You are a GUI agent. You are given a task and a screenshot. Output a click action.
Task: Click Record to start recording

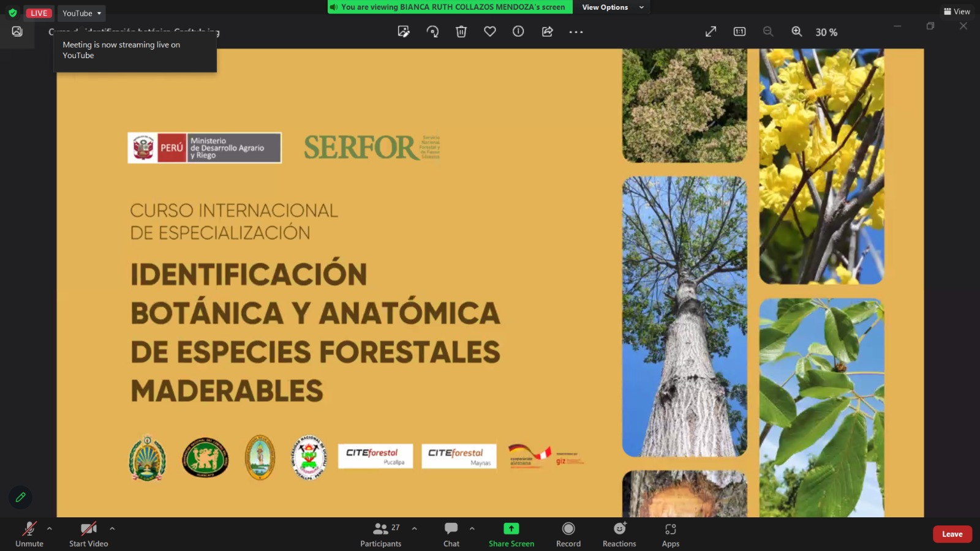point(568,534)
